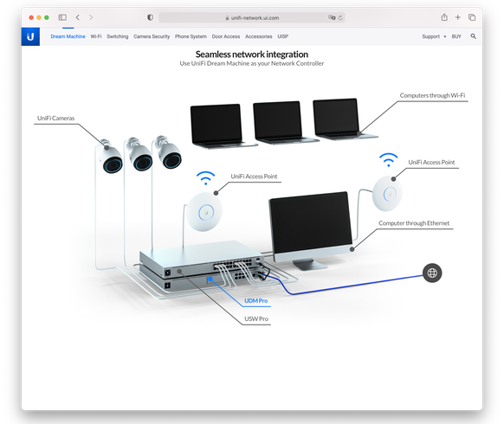Click the Computer through Ethernet label
Viewport: 504px width, 424px height.
(x=414, y=223)
